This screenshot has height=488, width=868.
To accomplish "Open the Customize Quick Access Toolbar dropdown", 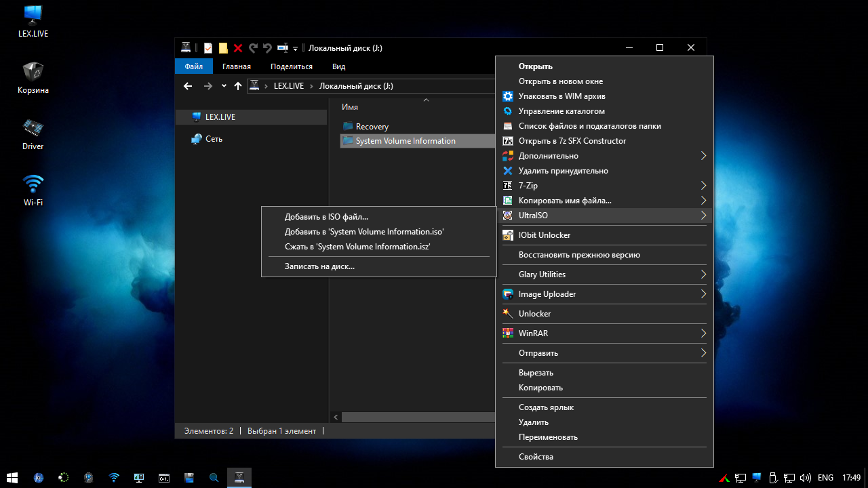I will click(x=296, y=49).
